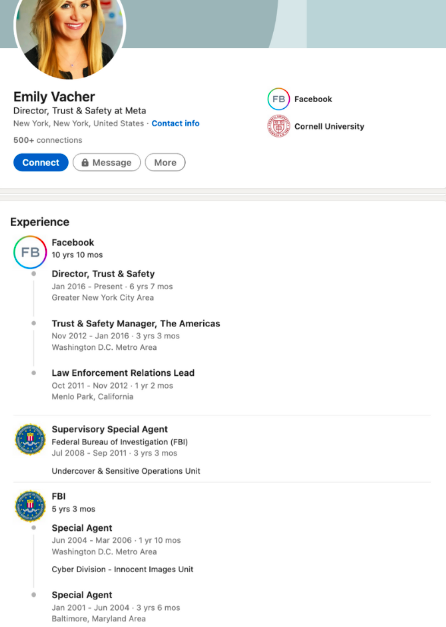This screenshot has height=627, width=446.
Task: Click the locked Message button
Action: [x=107, y=162]
